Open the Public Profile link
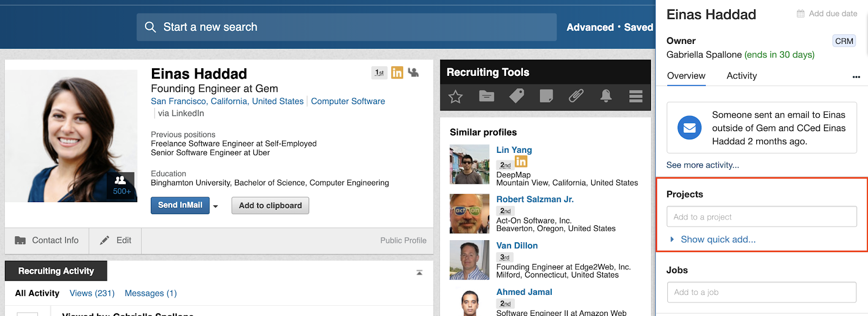This screenshot has width=868, height=316. [x=403, y=241]
